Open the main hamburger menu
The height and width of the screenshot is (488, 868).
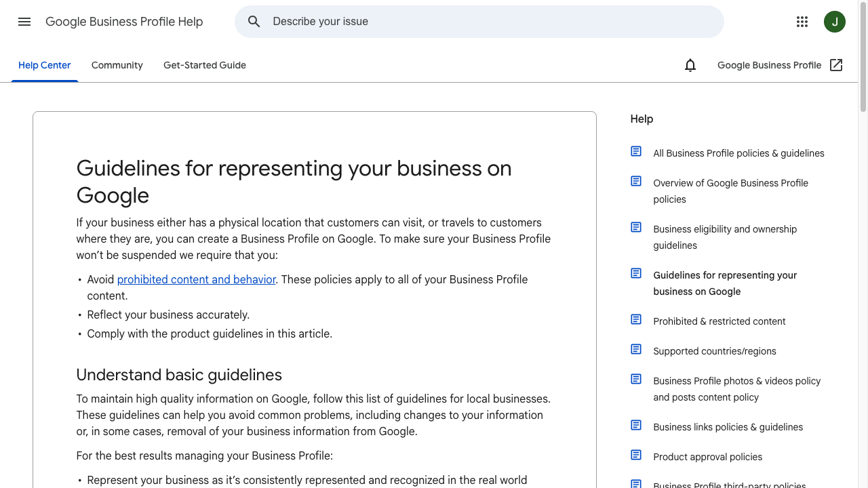click(24, 22)
